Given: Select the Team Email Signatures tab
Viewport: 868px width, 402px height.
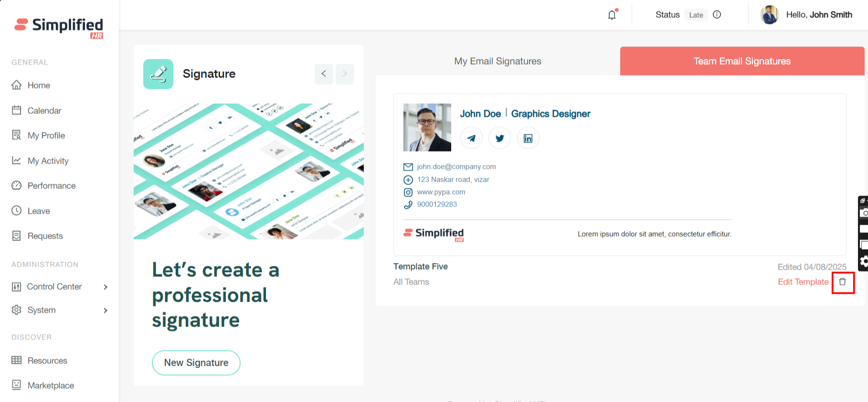Looking at the screenshot, I should (x=741, y=61).
